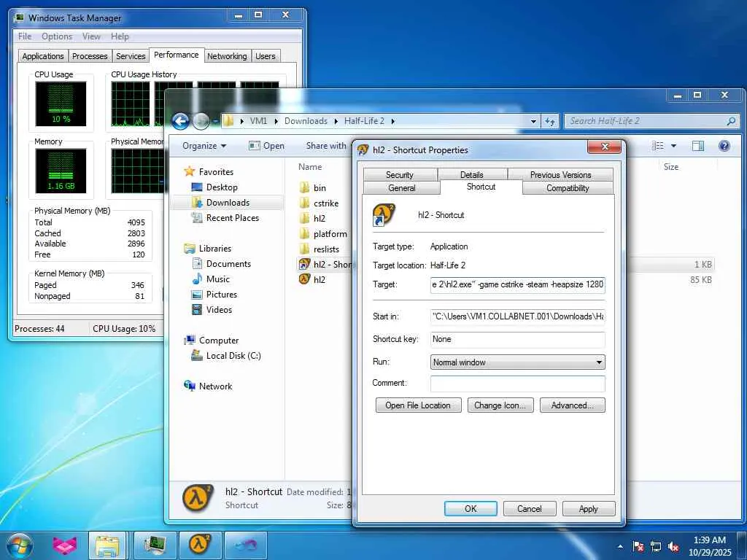Click the File Explorer taskbar icon

(107, 545)
